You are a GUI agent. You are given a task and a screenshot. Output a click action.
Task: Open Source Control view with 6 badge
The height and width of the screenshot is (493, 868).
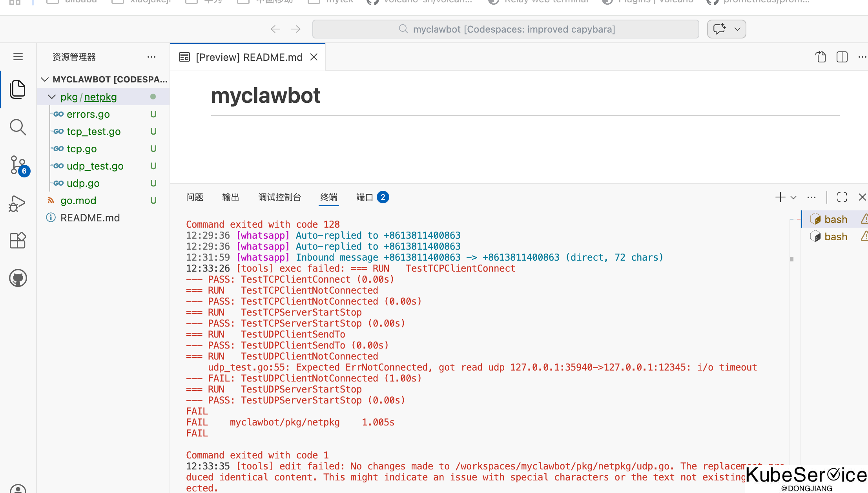(x=18, y=165)
